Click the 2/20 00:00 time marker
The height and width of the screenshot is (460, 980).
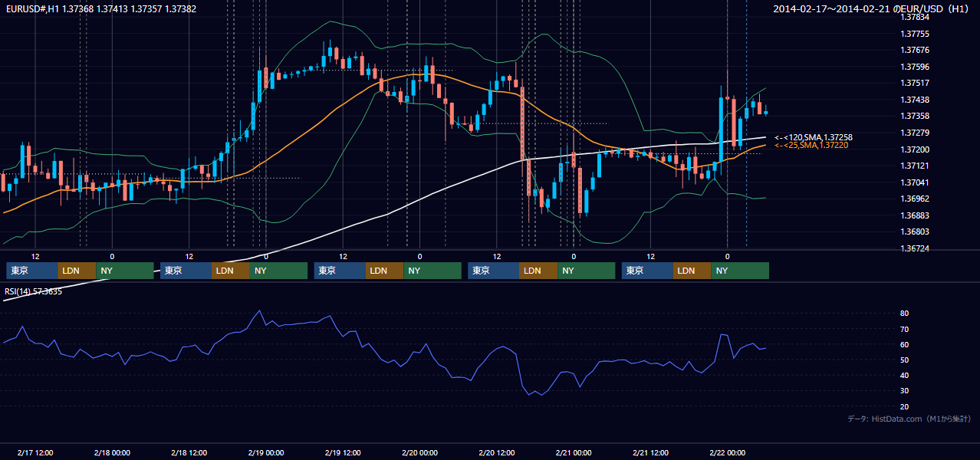(x=419, y=453)
